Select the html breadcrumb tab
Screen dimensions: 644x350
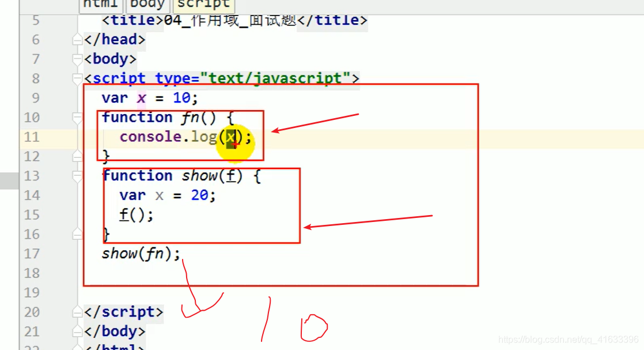click(x=100, y=5)
